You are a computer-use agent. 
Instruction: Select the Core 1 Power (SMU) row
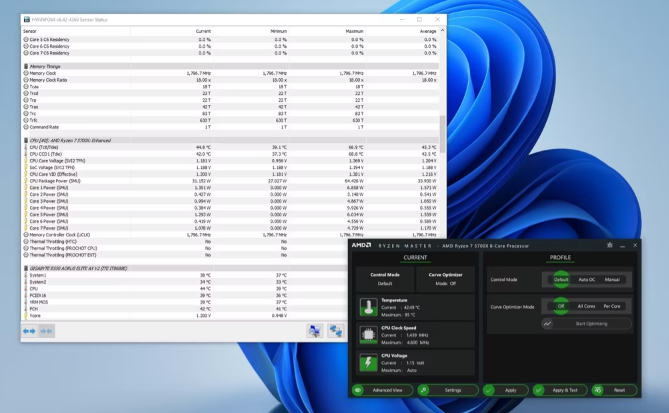pos(230,188)
